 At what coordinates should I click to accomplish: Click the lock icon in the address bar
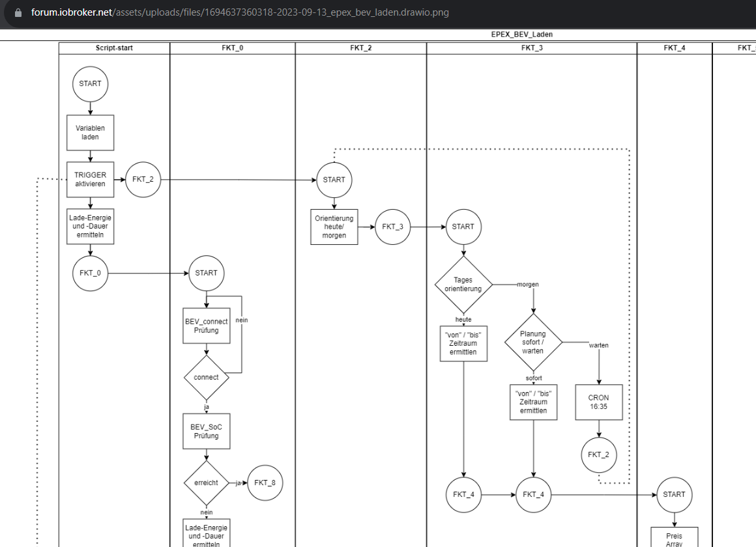[x=18, y=12]
